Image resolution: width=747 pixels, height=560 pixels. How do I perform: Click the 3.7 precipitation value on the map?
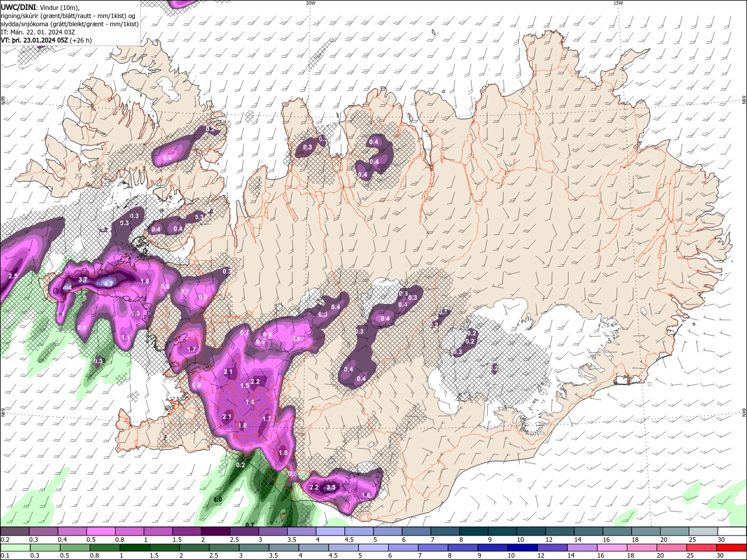[83, 280]
